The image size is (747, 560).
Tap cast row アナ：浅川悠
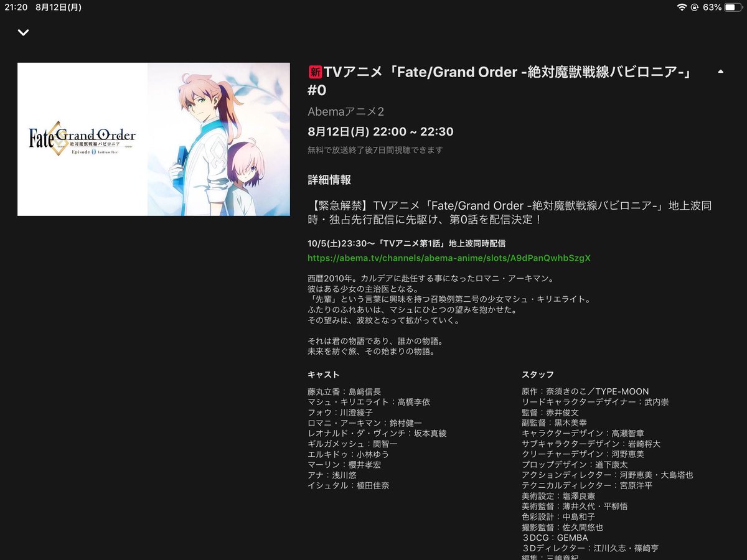pyautogui.click(x=332, y=475)
